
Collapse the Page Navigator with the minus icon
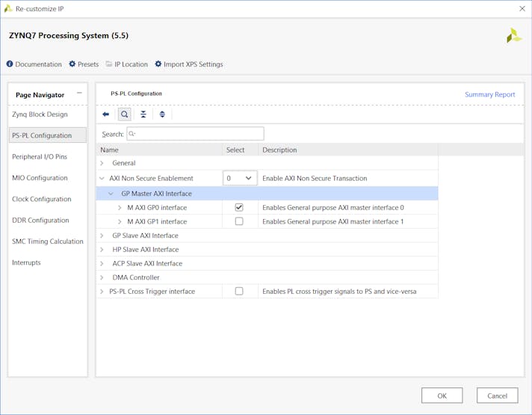click(79, 93)
